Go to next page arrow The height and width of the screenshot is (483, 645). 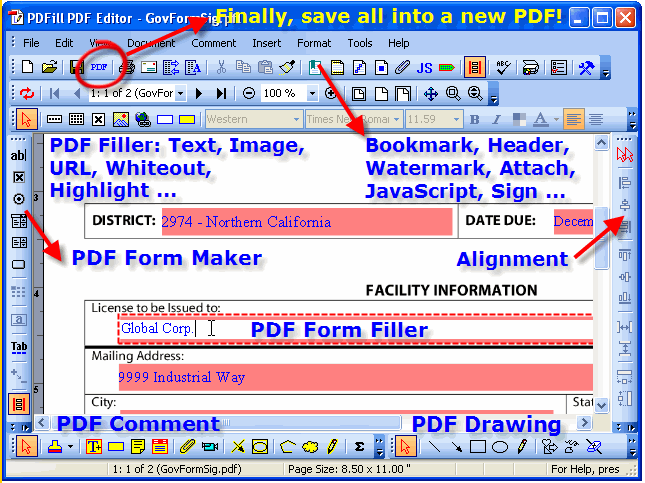pyautogui.click(x=199, y=93)
